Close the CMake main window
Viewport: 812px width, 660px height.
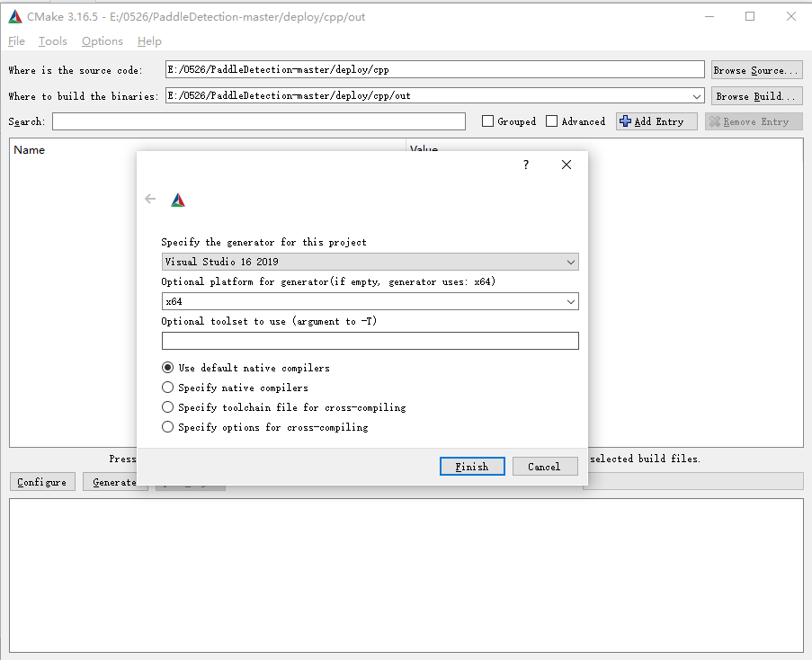point(790,16)
